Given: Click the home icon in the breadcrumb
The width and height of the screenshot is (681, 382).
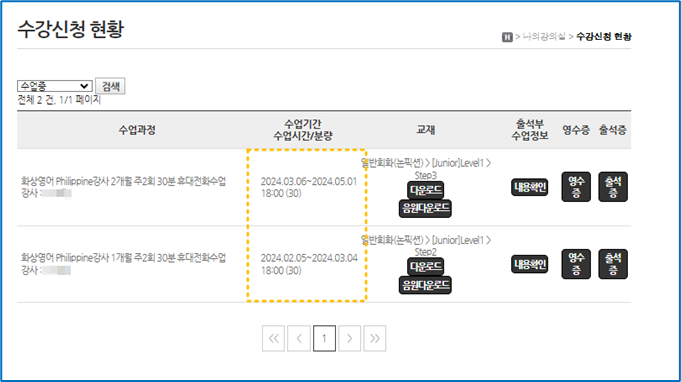Looking at the screenshot, I should click(507, 37).
